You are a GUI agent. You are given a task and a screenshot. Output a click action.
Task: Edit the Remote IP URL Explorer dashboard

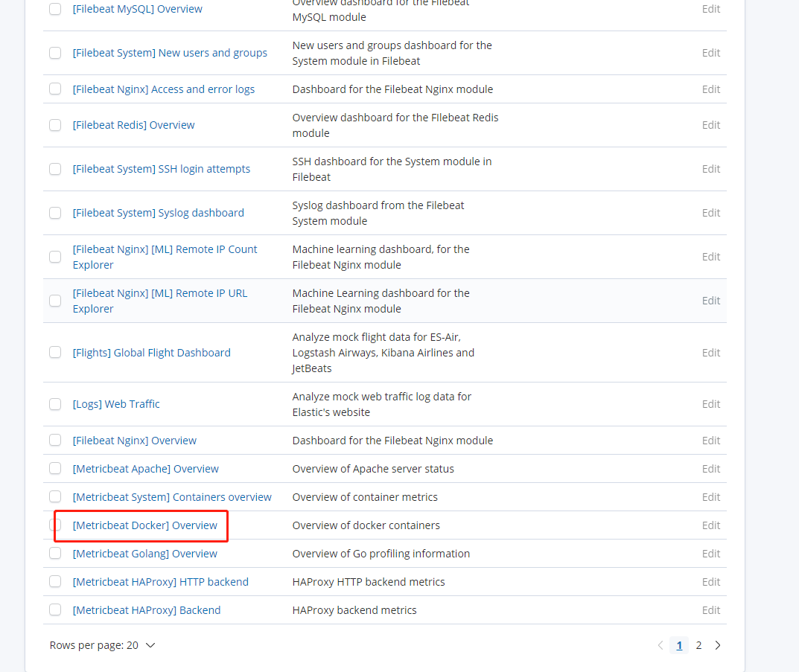tap(711, 301)
